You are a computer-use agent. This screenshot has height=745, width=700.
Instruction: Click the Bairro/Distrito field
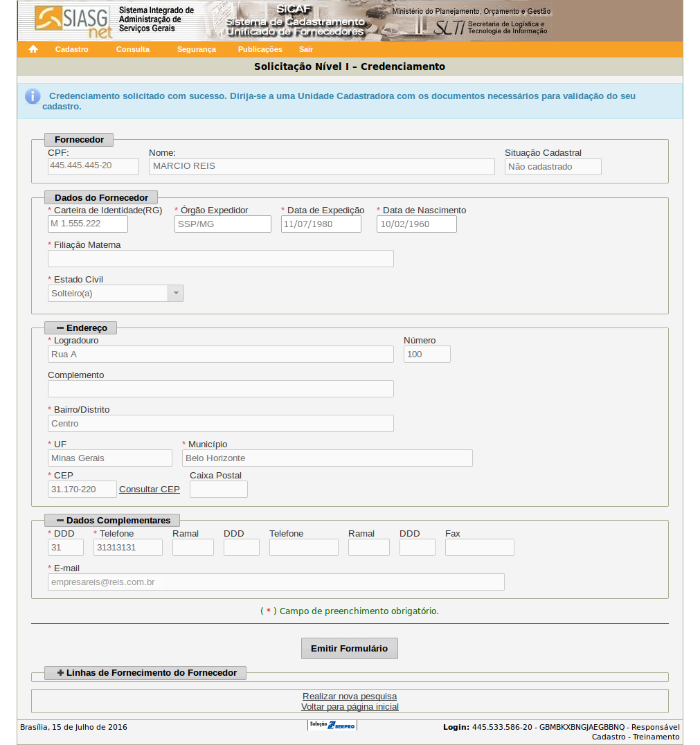pos(220,423)
